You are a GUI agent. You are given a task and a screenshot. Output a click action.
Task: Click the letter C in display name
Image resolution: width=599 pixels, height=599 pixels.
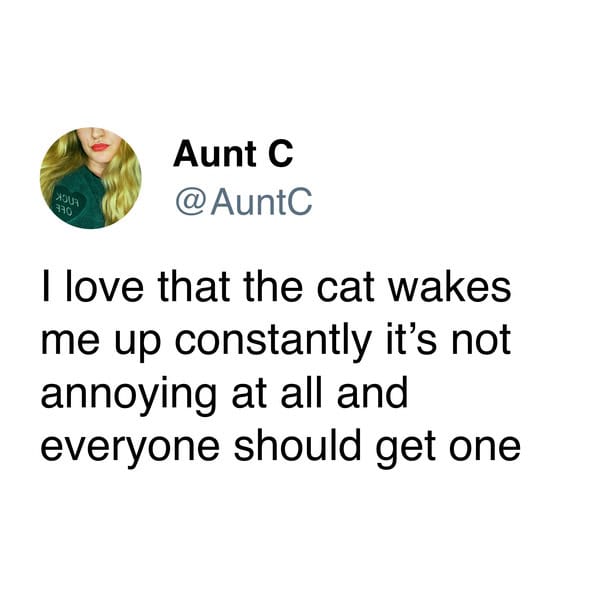click(281, 154)
